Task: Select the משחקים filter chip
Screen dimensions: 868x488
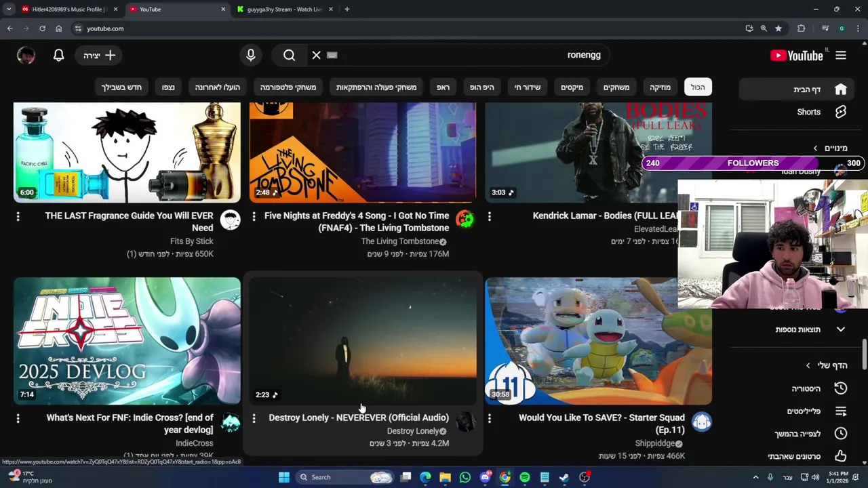Action: tap(616, 87)
